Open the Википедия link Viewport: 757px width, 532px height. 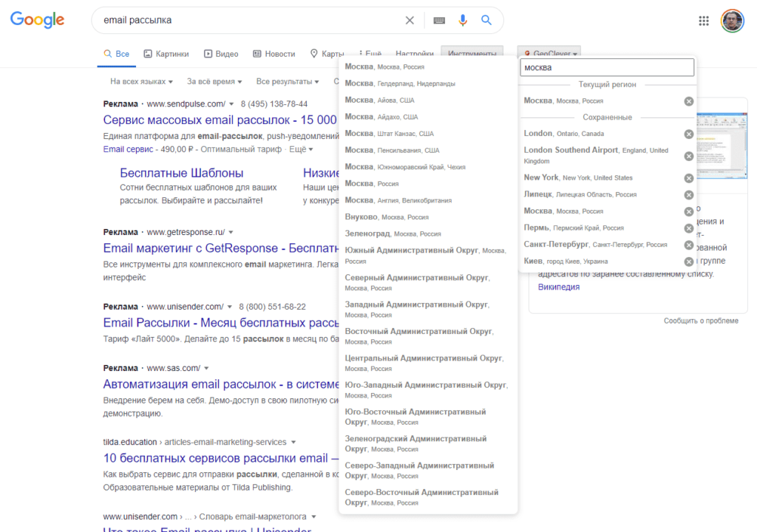(x=559, y=287)
